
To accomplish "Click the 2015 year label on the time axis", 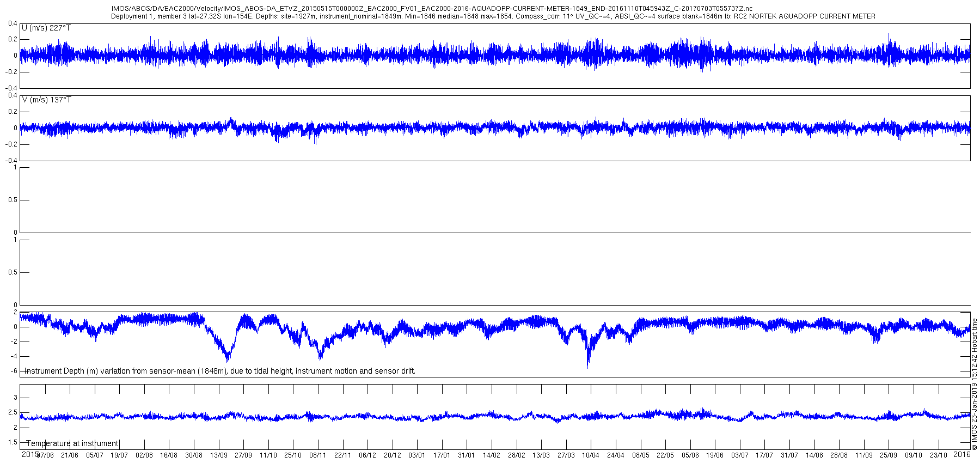I will click(x=30, y=454).
